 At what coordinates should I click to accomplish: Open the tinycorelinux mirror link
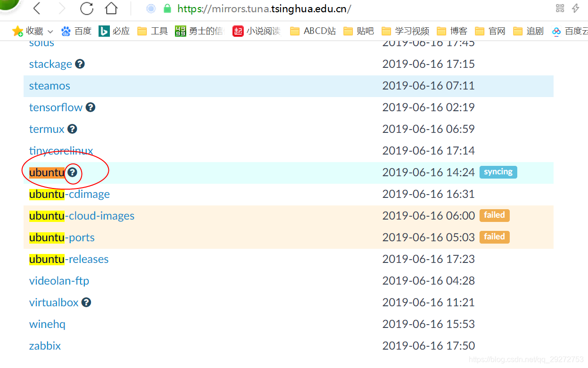click(61, 151)
